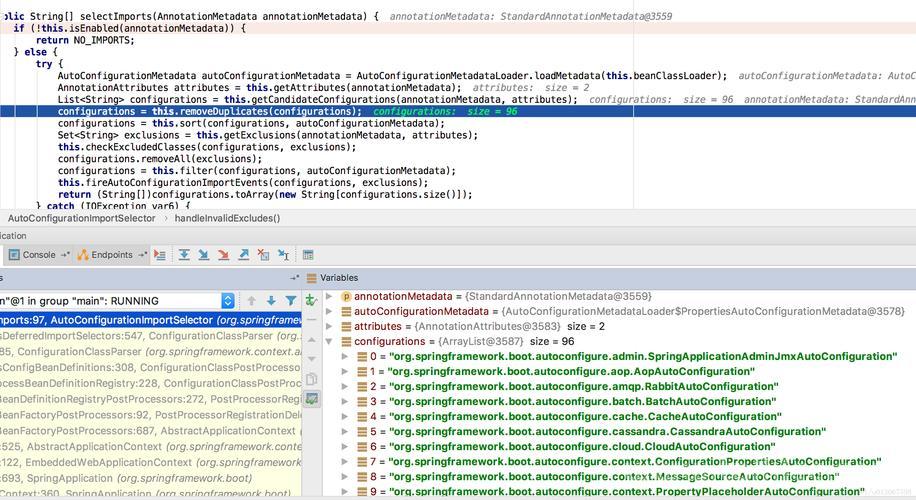Viewport: 916px width, 500px height.
Task: Select the :122 EmbeddedWebApplicationContext stack frame
Action: [151, 462]
